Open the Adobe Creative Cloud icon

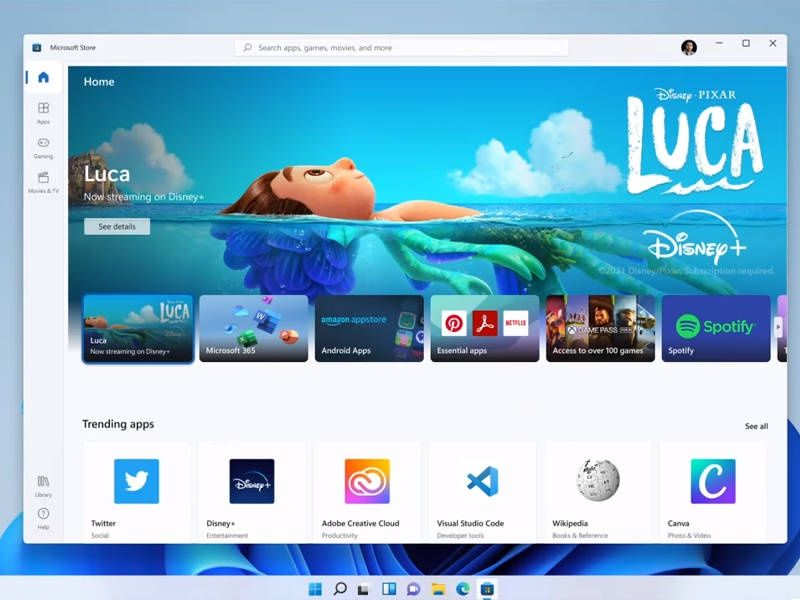pyautogui.click(x=367, y=481)
